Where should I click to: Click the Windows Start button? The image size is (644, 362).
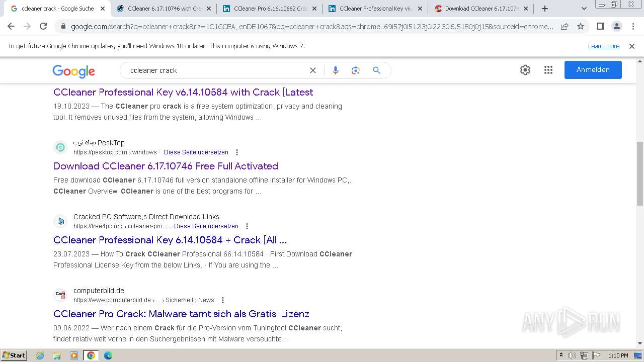point(14,355)
